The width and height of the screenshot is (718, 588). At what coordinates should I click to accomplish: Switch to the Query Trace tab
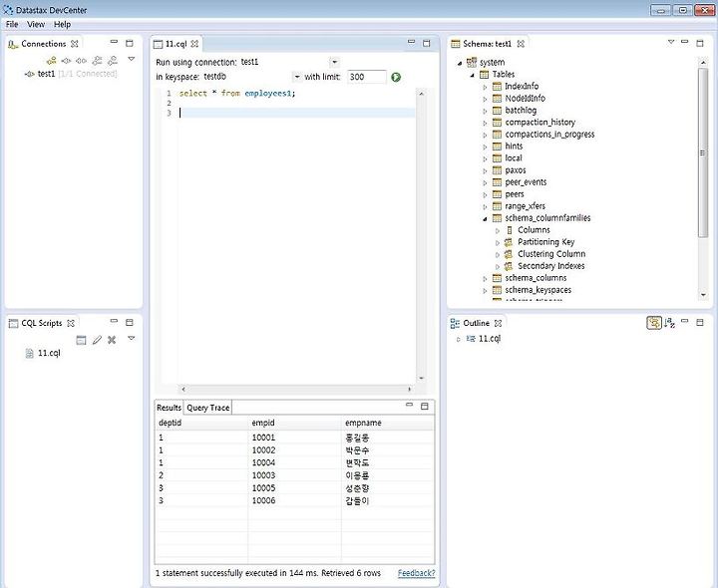point(207,408)
